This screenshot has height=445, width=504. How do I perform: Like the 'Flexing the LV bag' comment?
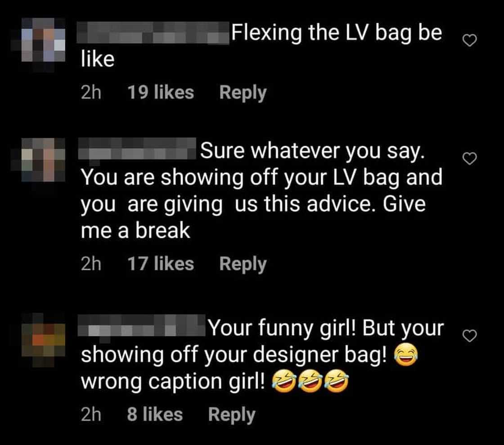[x=469, y=41]
